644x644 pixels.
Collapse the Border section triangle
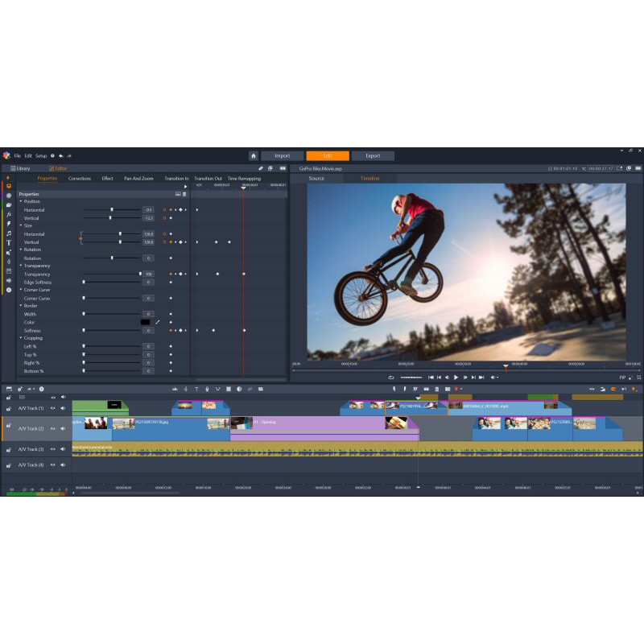point(21,306)
